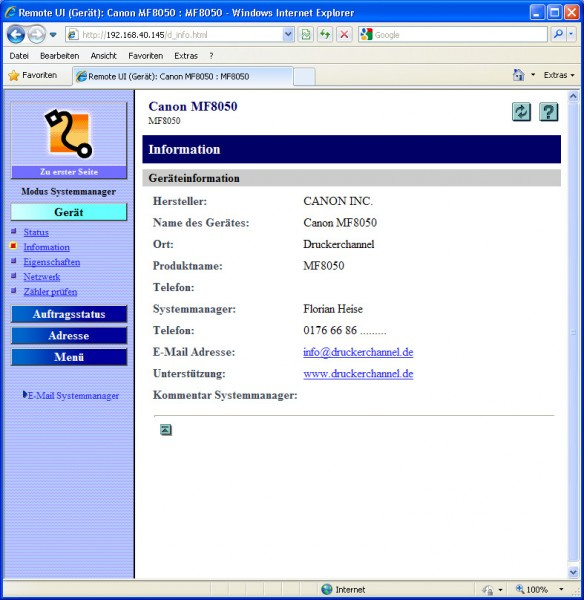The height and width of the screenshot is (600, 584).
Task: Open the Status link
Action: [36, 232]
